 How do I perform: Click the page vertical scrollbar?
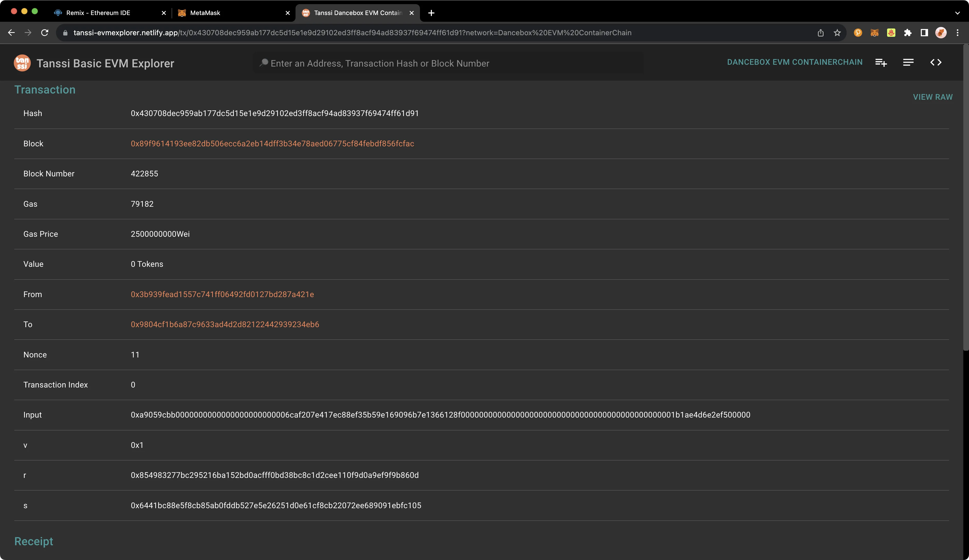point(966,197)
